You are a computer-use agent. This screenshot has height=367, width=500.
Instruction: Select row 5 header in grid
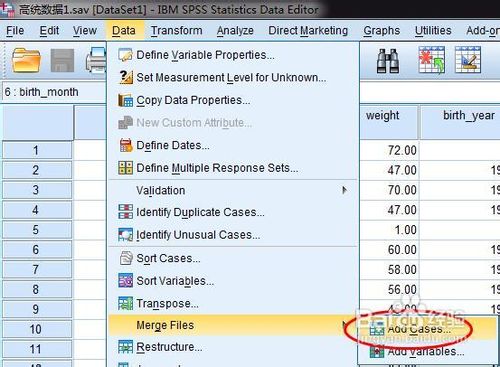pyautogui.click(x=37, y=230)
